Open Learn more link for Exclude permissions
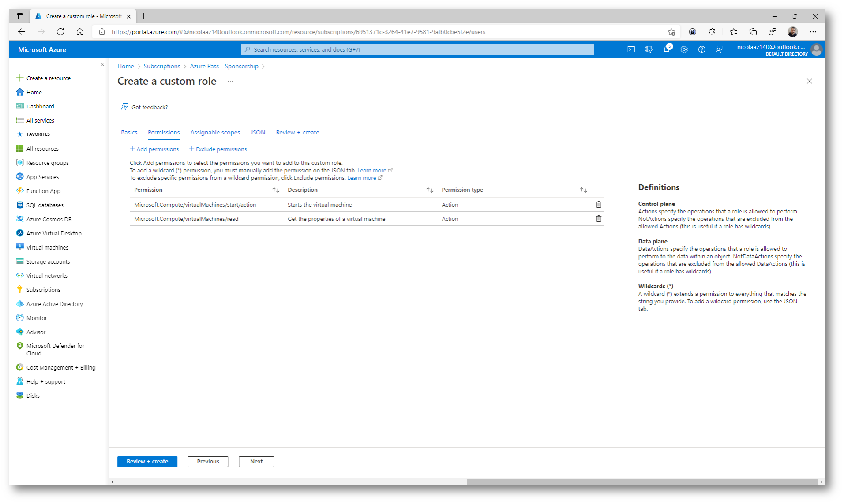 point(364,178)
